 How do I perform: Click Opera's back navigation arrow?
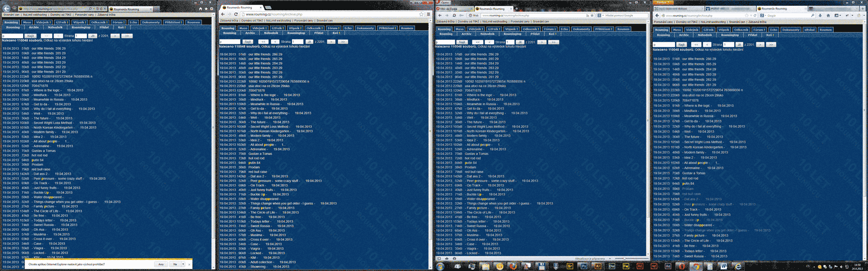(439, 15)
